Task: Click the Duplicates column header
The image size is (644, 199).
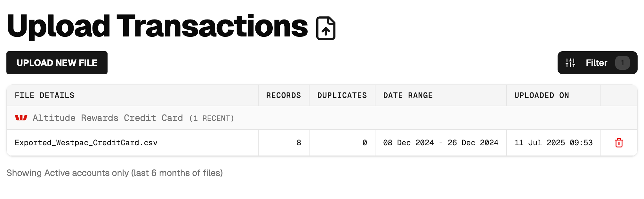Action: coord(342,95)
